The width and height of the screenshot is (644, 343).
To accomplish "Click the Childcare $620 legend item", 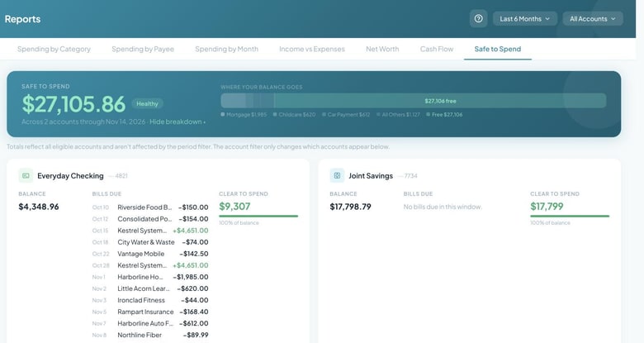I will [295, 115].
